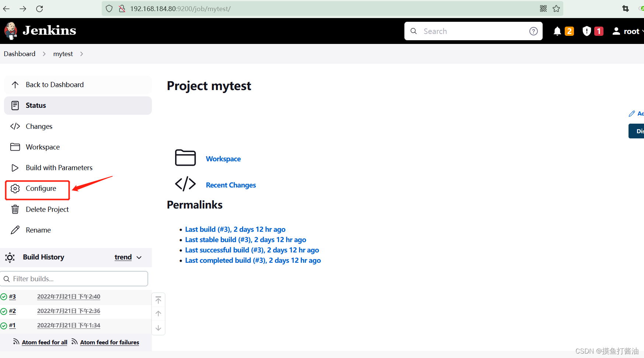Click the shield tracking protection icon
Viewport: 644px width, 358px height.
point(109,8)
